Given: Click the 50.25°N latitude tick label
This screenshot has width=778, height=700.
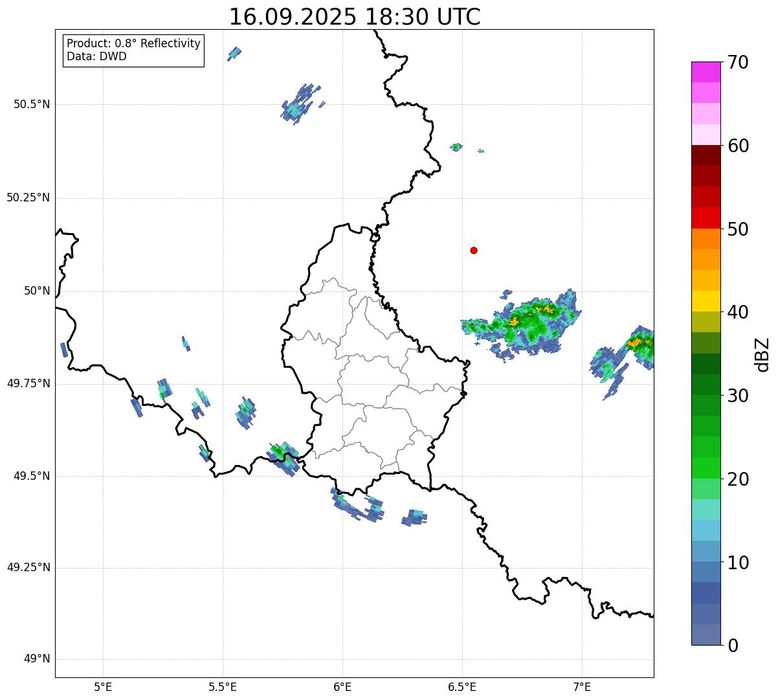Looking at the screenshot, I should [28, 198].
